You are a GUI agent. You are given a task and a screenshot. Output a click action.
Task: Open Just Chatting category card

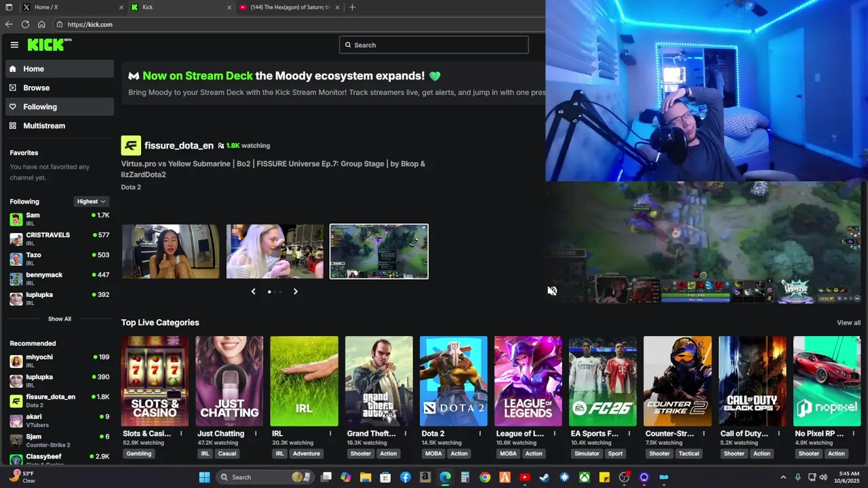[x=229, y=381]
